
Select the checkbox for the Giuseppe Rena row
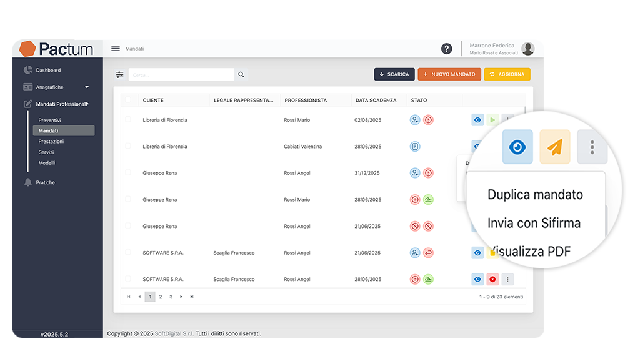pyautogui.click(x=129, y=173)
